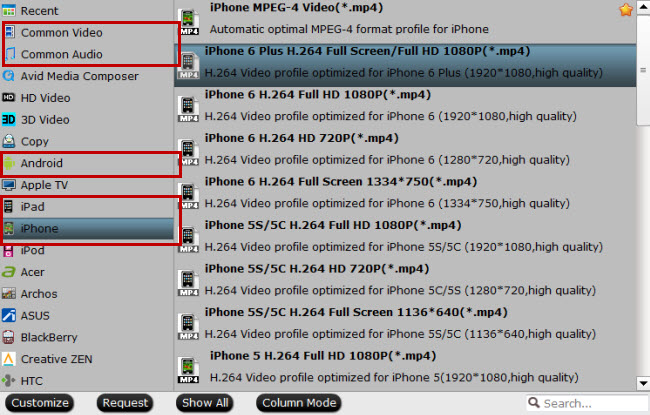Image resolution: width=650 pixels, height=415 pixels.
Task: Switch to Column Mode
Action: 299,403
